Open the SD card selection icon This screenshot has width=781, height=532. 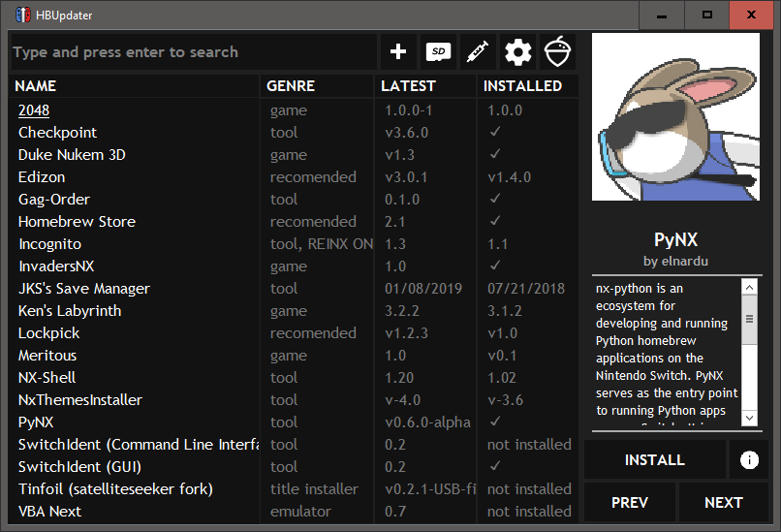coord(438,51)
